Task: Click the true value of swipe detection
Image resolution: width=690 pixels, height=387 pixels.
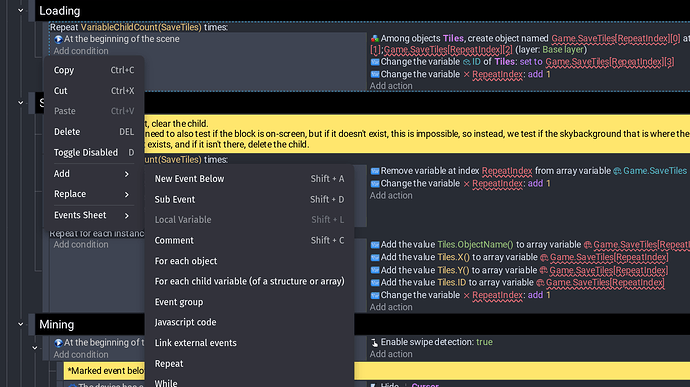Action: pos(484,342)
